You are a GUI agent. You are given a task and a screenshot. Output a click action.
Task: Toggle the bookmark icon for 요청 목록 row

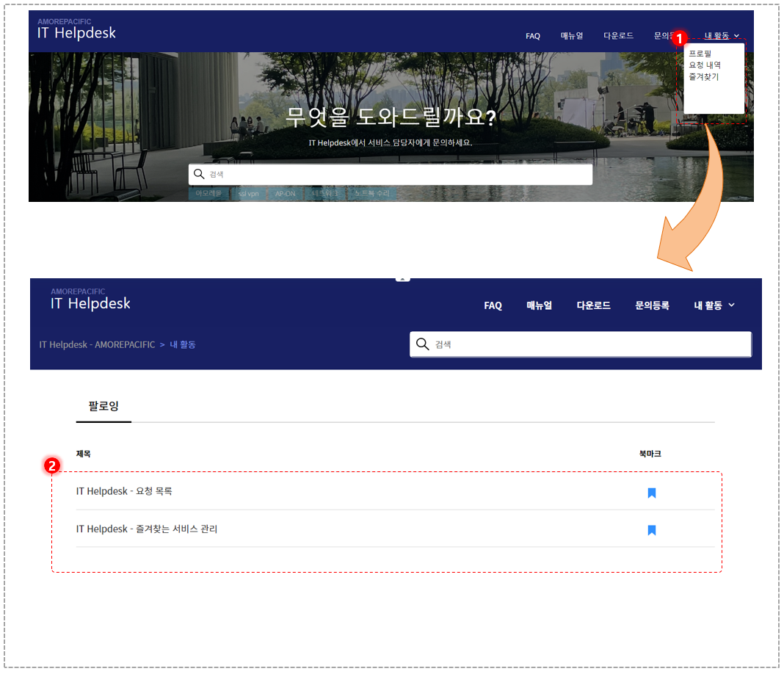(652, 493)
